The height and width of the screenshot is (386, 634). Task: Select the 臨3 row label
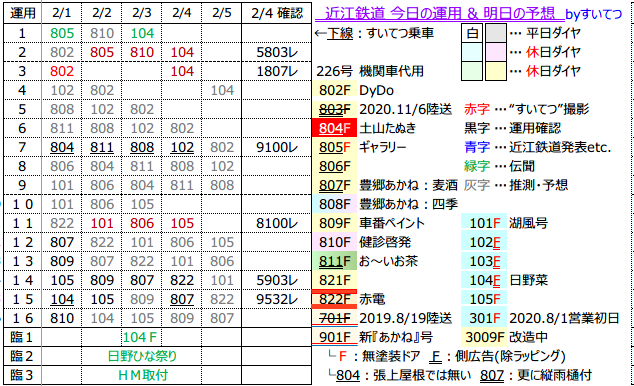click(23, 375)
